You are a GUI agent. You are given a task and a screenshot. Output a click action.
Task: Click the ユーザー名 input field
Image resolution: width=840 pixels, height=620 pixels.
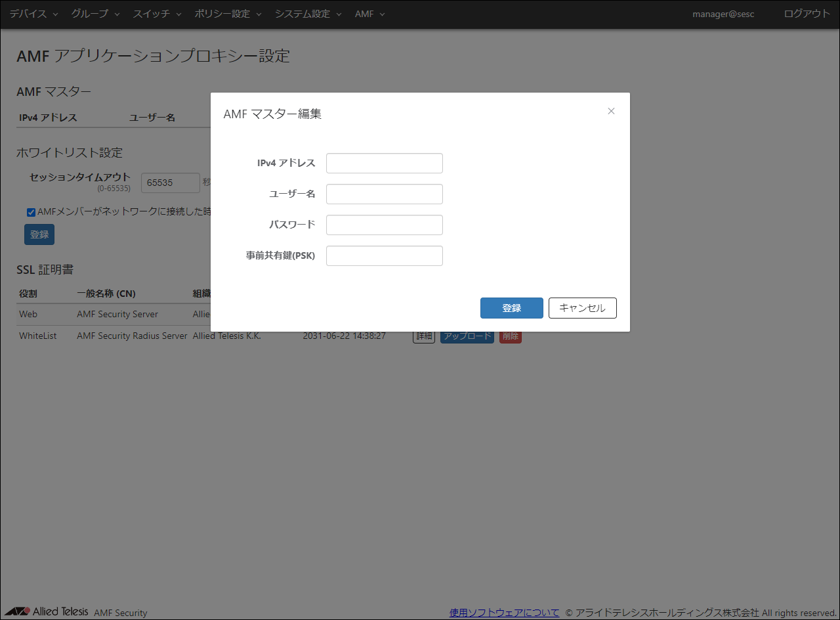tap(384, 194)
